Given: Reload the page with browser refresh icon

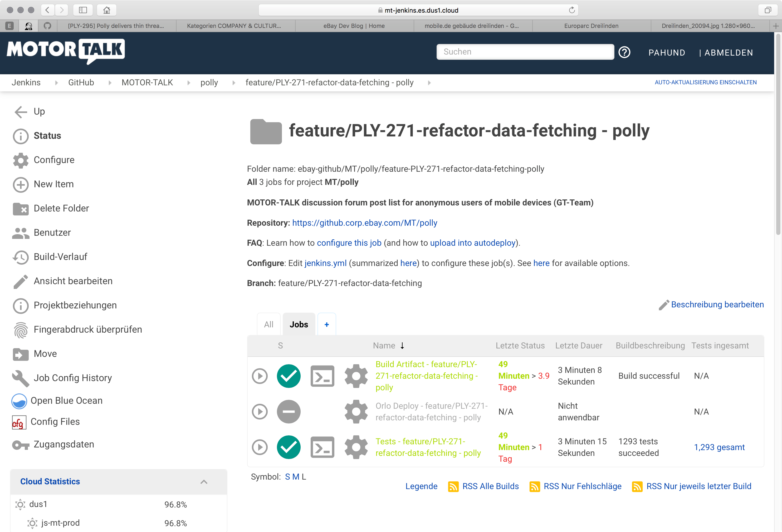Looking at the screenshot, I should click(x=572, y=10).
